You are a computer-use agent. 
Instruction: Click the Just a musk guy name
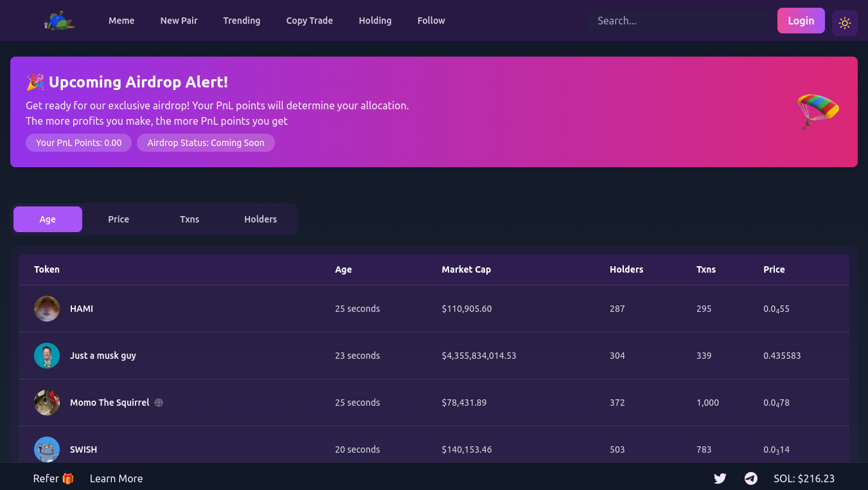pos(103,356)
